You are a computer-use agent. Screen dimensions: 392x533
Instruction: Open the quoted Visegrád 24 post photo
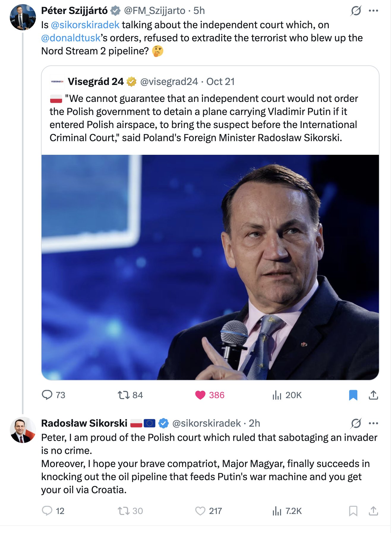(x=210, y=267)
